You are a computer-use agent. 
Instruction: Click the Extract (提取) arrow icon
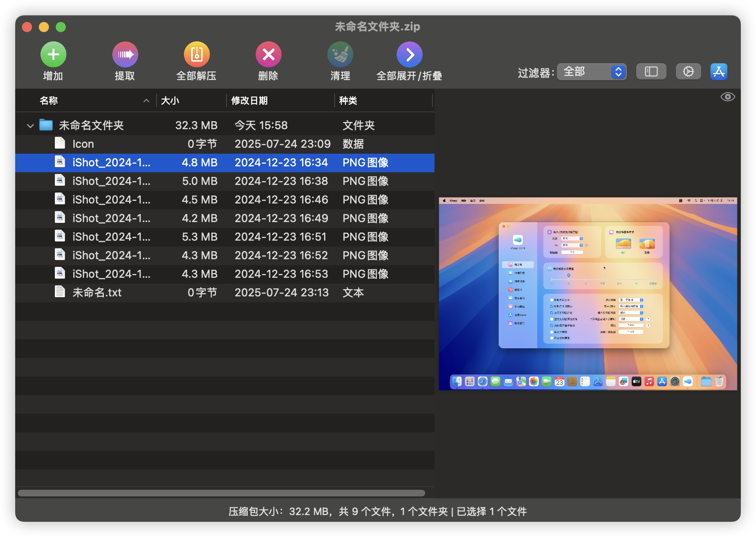pos(125,55)
